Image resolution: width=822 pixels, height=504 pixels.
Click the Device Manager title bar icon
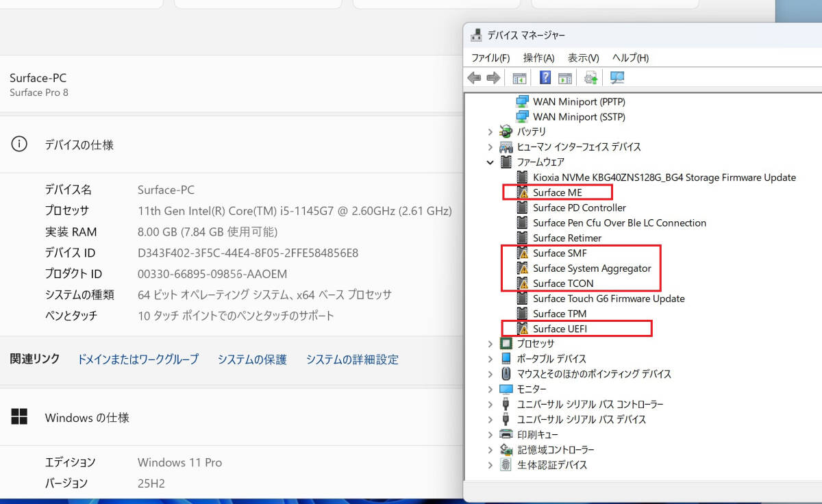pyautogui.click(x=476, y=35)
